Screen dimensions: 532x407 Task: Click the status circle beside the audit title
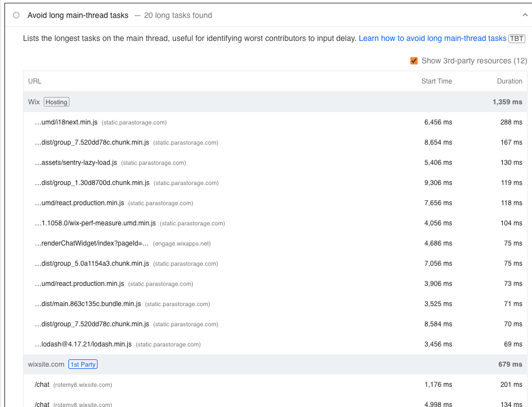(x=16, y=15)
